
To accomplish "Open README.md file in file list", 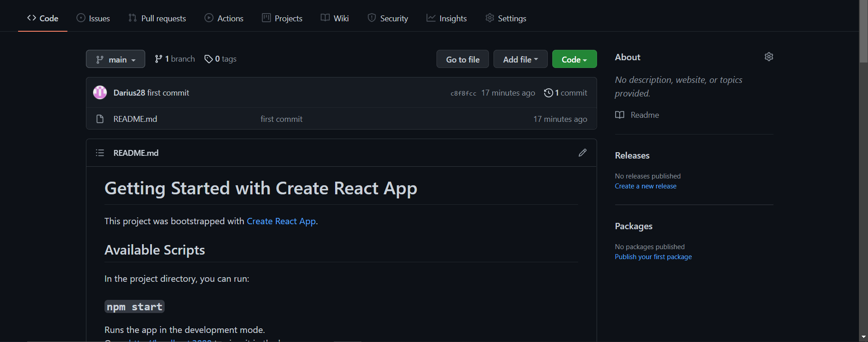I will click(135, 119).
